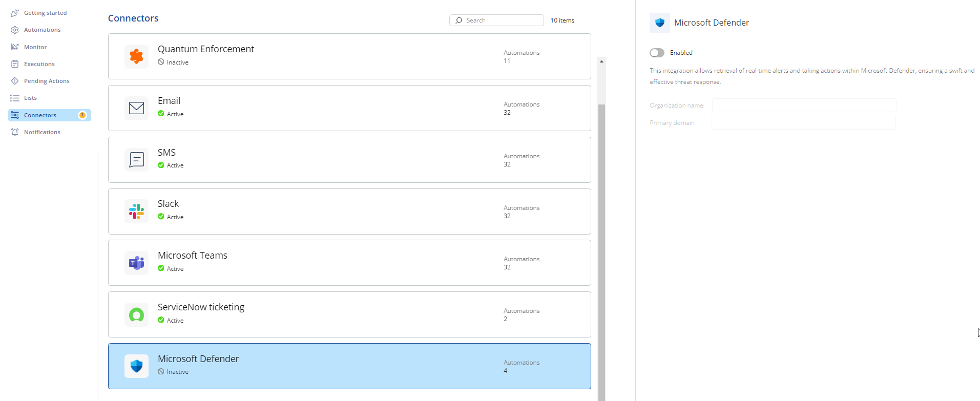Click the Enabled label beside the switch
Image resolution: width=980 pixels, height=401 pixels.
(x=681, y=53)
